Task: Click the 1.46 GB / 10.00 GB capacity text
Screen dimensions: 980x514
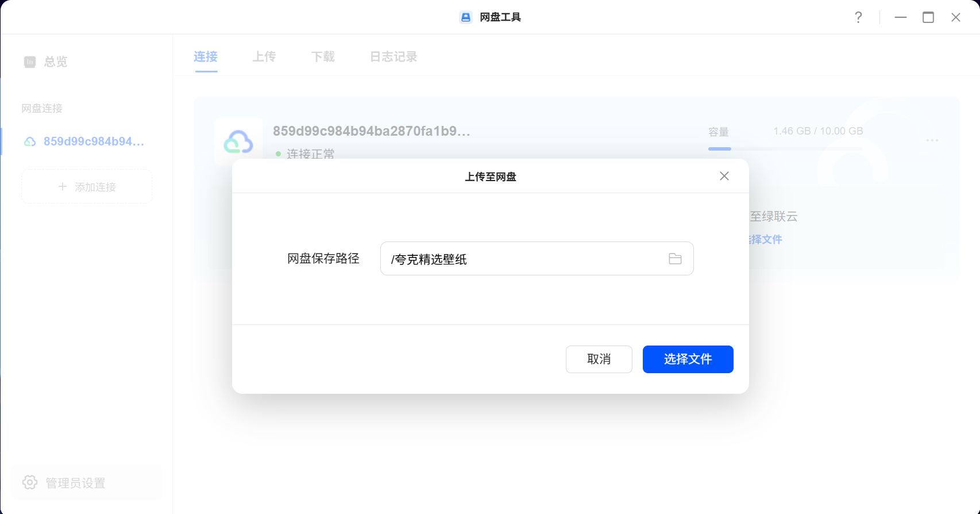Action: click(818, 131)
